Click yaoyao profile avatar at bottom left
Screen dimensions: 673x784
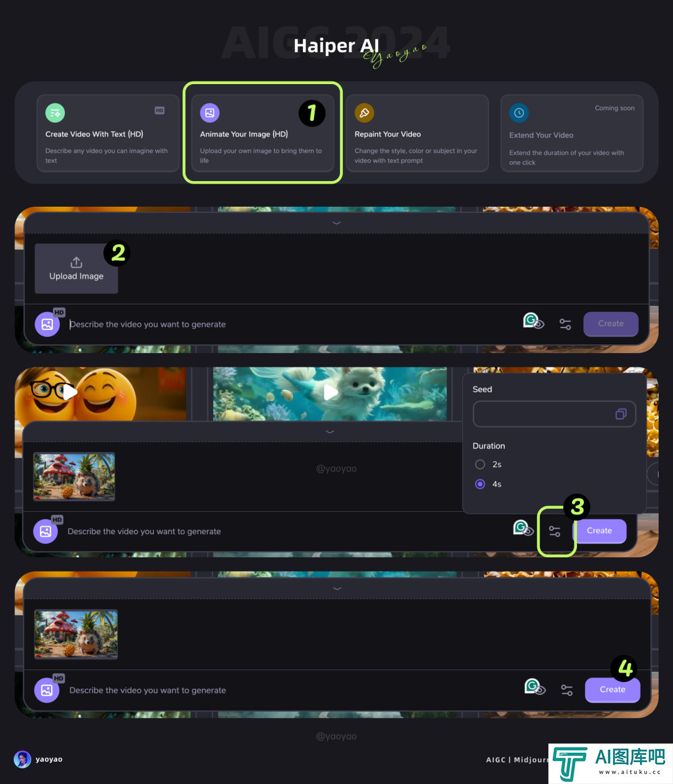click(x=22, y=759)
